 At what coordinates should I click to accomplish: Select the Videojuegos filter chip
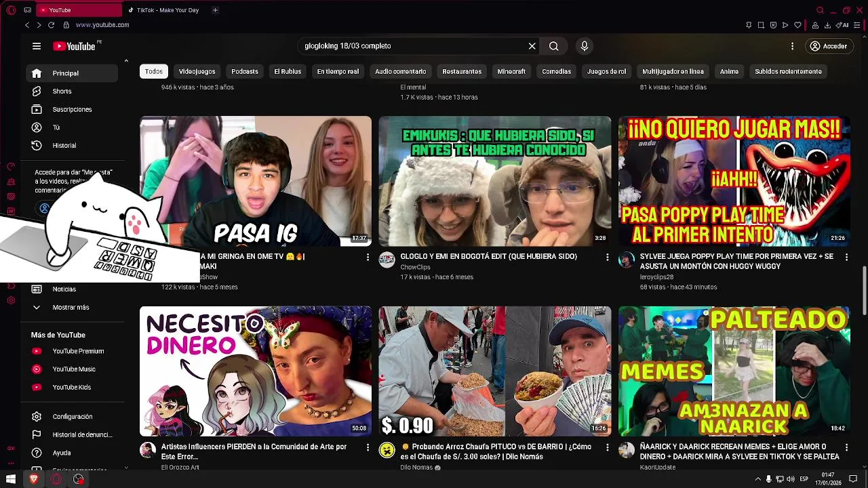[x=197, y=71]
